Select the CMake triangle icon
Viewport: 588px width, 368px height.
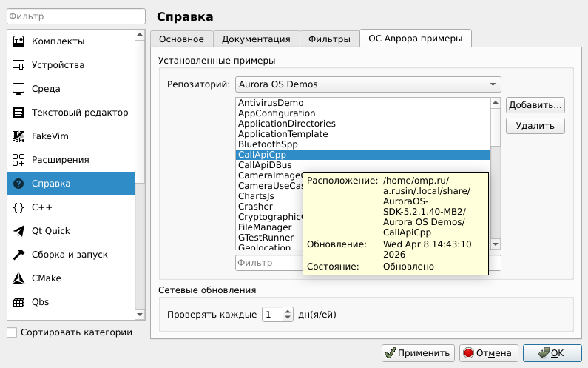(18, 278)
